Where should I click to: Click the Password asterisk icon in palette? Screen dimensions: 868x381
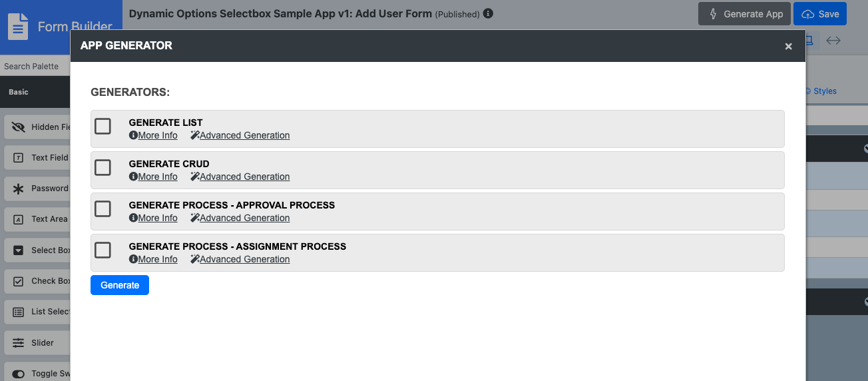18,189
